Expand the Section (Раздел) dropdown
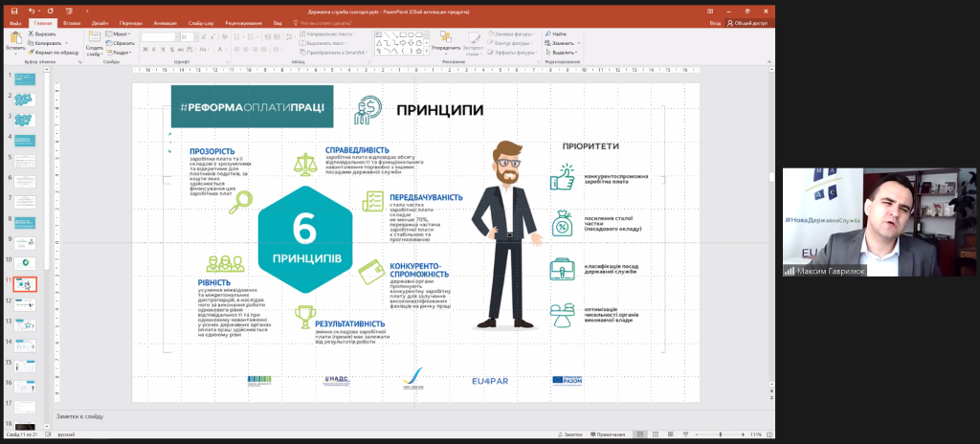Viewport: 980px width, 444px height. tap(121, 52)
